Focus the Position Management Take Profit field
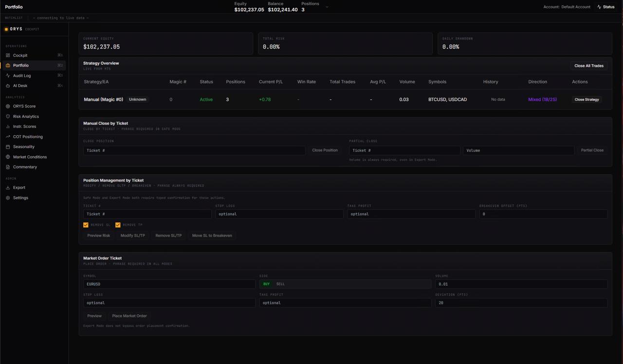Viewport: 623px width, 364px height. (411, 214)
